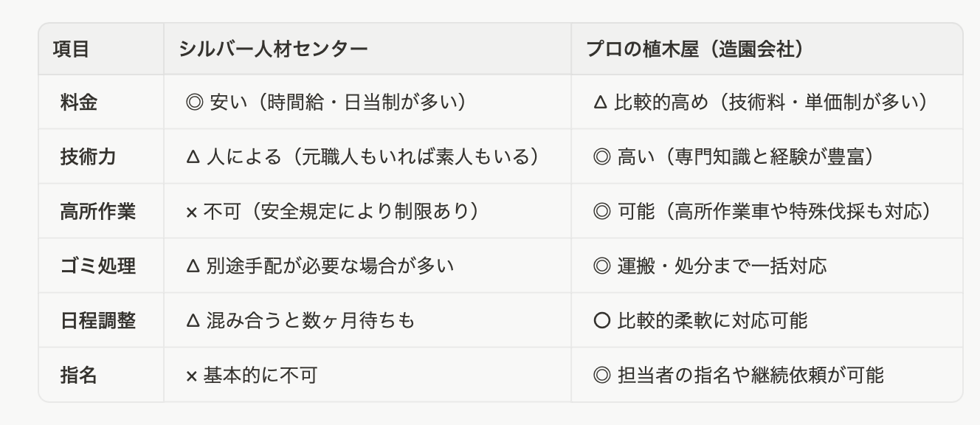Select the 高所作業 row label
This screenshot has height=425, width=980.
click(97, 211)
